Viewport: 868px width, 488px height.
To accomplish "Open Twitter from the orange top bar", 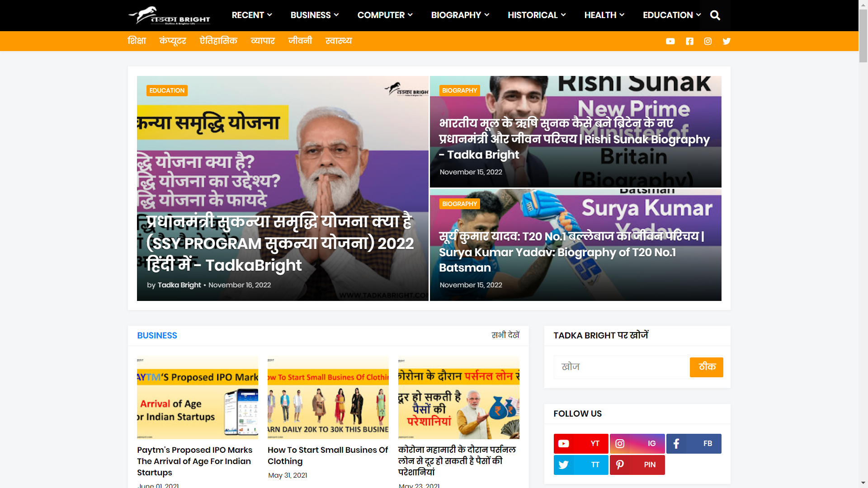I will [726, 41].
